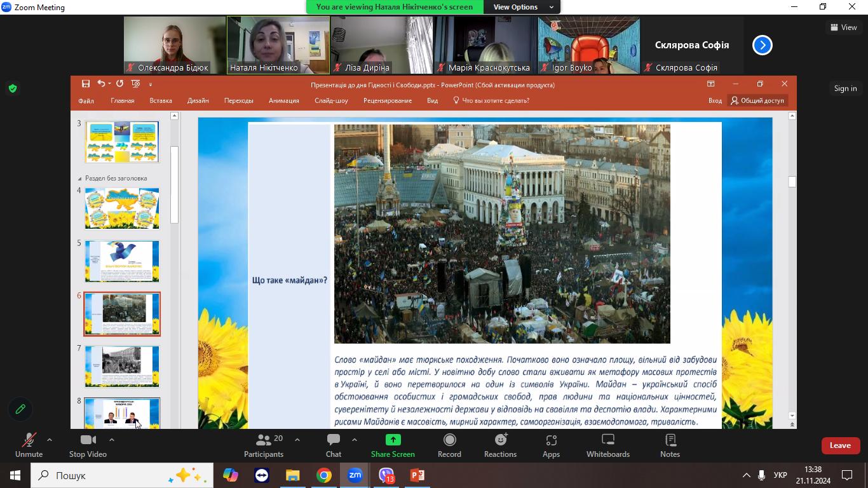
Task: Click the Record meeting icon
Action: click(449, 440)
